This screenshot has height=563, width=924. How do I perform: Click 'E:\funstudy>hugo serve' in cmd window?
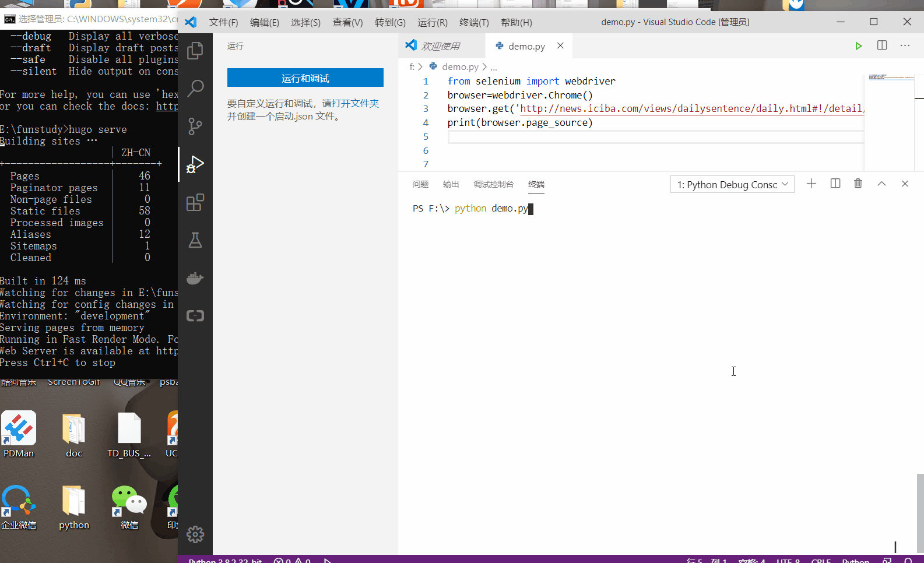[x=64, y=129]
